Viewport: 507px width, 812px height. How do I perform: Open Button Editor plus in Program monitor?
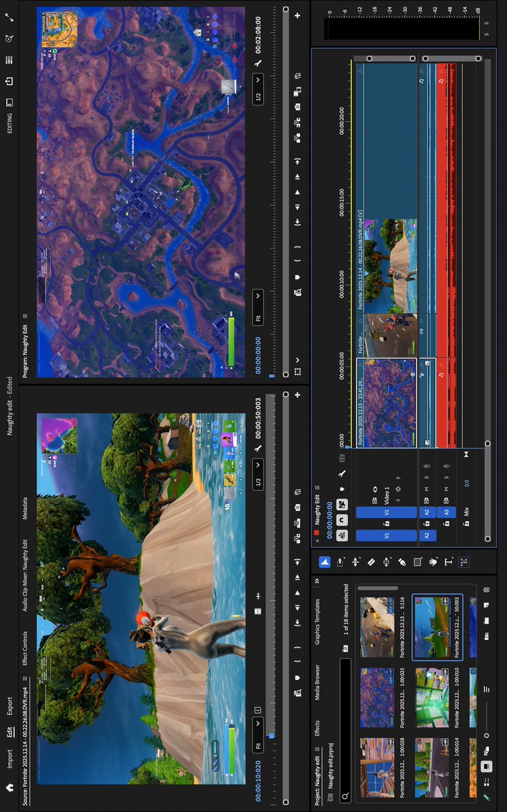(297, 16)
